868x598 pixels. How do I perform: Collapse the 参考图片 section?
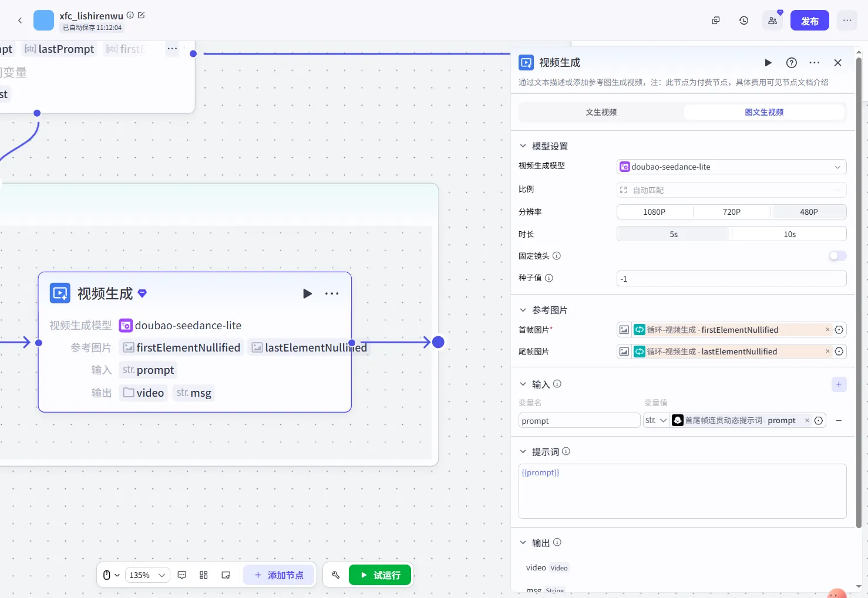523,310
